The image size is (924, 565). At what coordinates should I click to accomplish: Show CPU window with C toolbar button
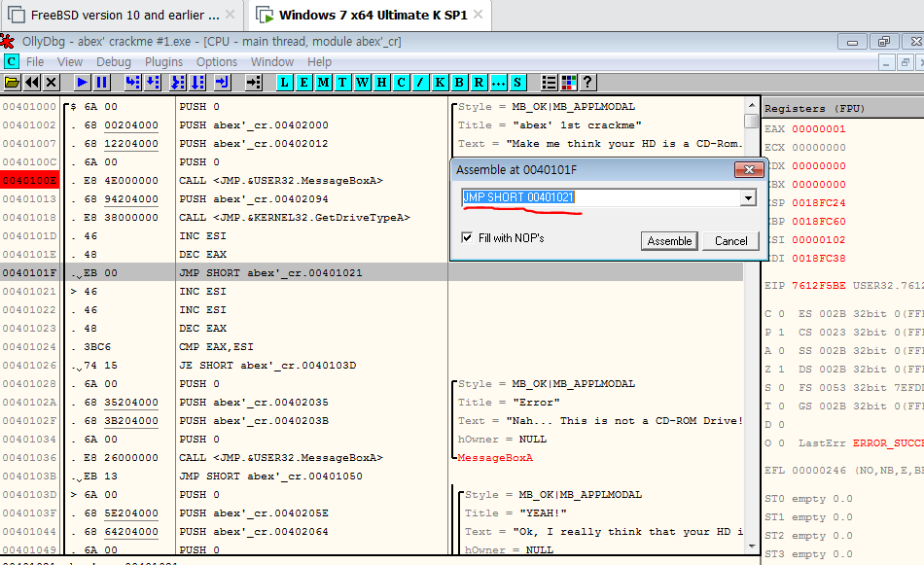pyautogui.click(x=402, y=83)
